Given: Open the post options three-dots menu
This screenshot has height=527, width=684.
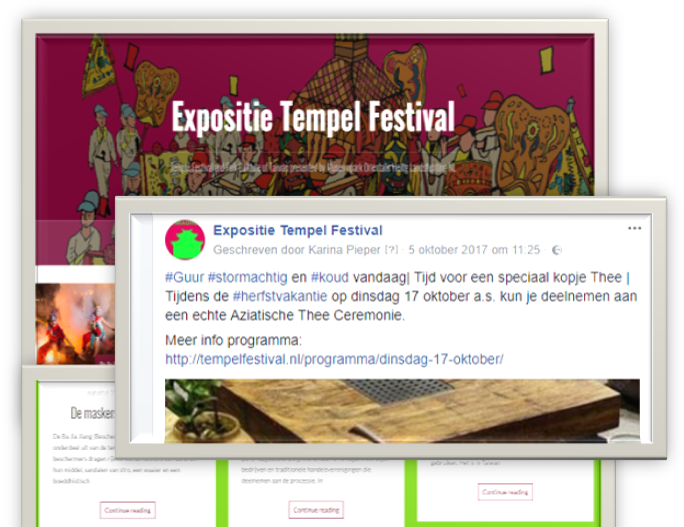Looking at the screenshot, I should pyautogui.click(x=634, y=229).
